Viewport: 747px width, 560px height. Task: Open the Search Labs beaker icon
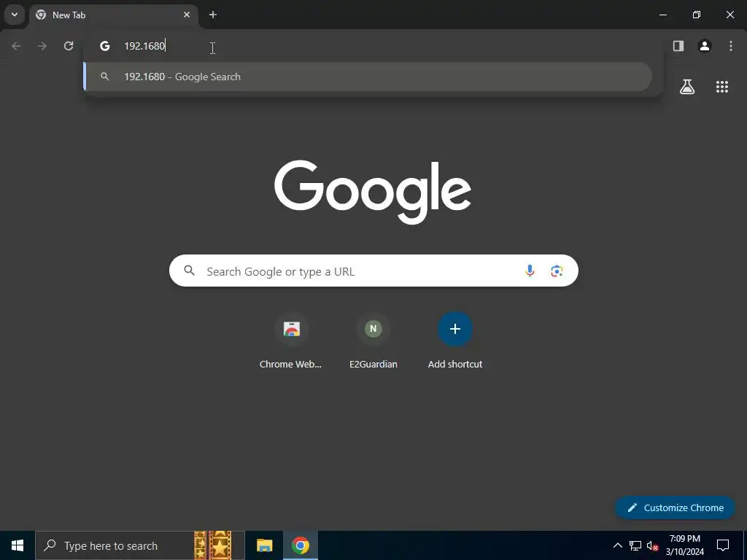tap(687, 87)
